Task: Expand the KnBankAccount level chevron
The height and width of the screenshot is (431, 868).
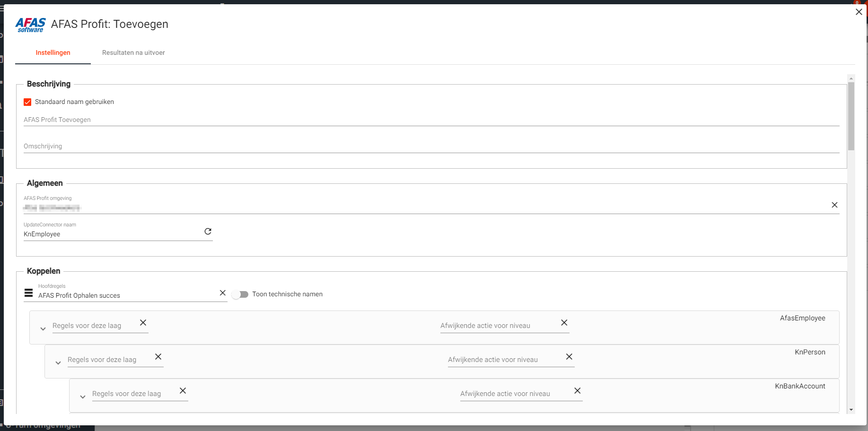Action: pos(83,397)
